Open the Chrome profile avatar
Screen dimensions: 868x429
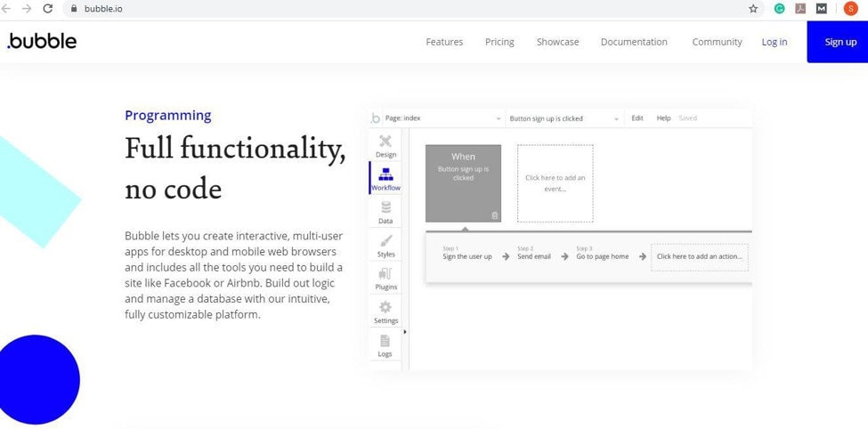tap(850, 8)
